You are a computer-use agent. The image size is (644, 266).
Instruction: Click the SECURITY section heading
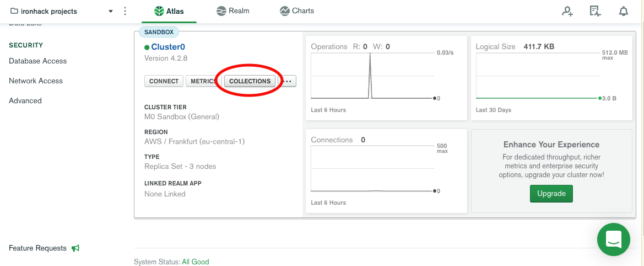(x=26, y=45)
